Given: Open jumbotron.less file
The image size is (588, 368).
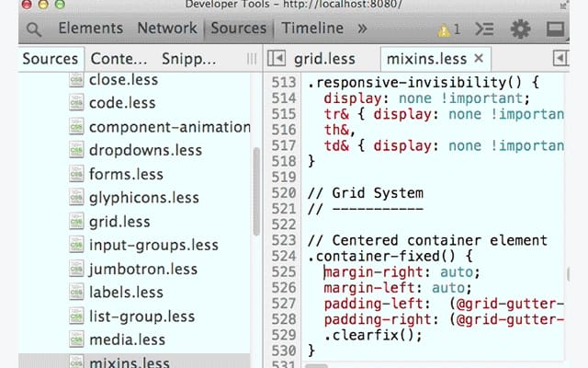Looking at the screenshot, I should [x=143, y=270].
